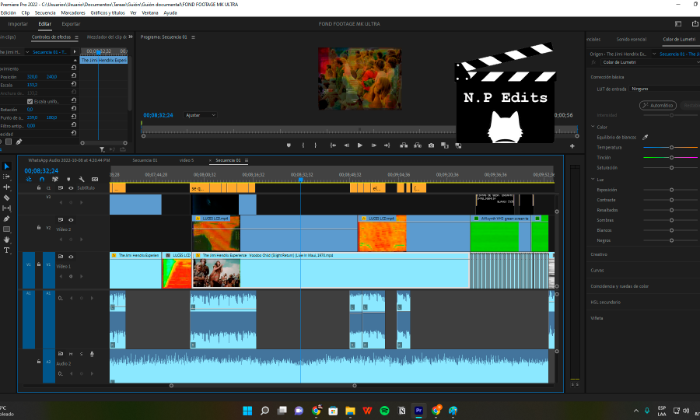The width and height of the screenshot is (700, 420).
Task: Open the Ventana menu
Action: tap(150, 13)
